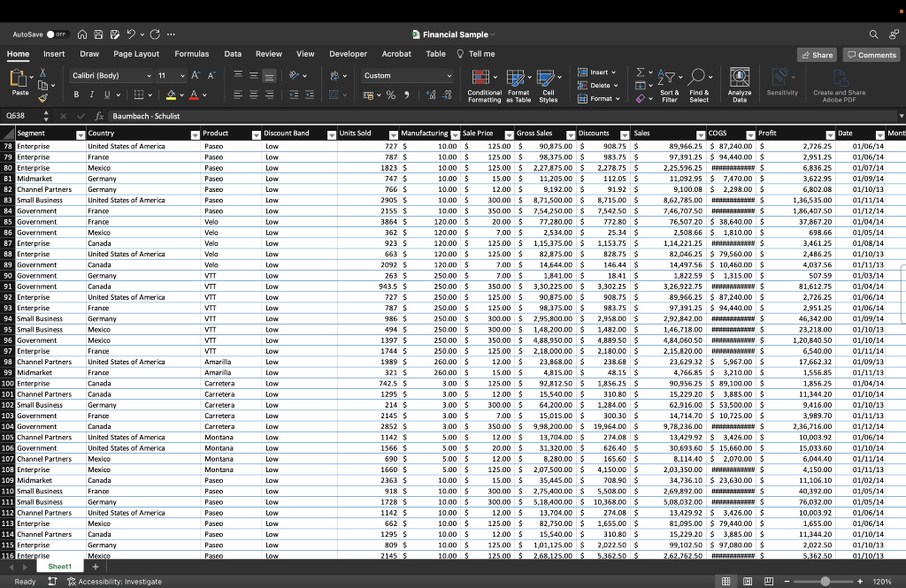Open Format as Table gallery

click(518, 86)
